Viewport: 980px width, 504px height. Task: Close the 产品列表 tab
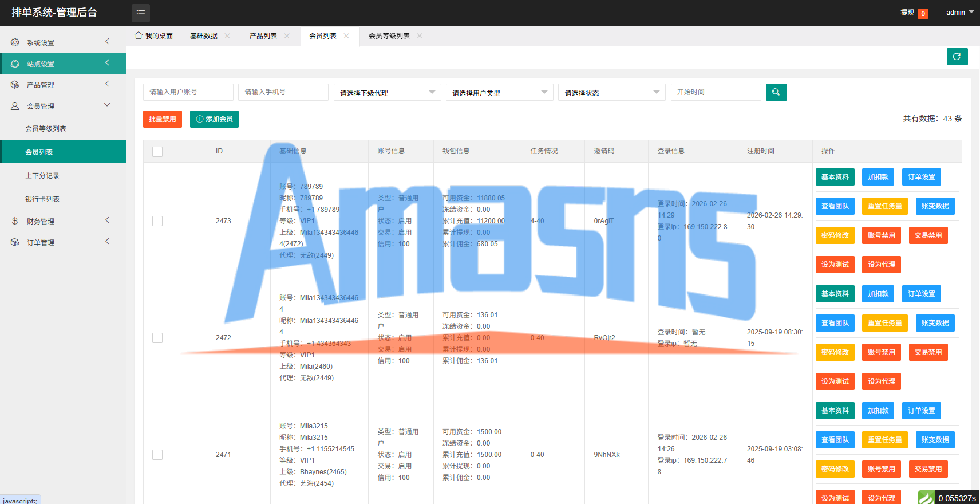[287, 36]
